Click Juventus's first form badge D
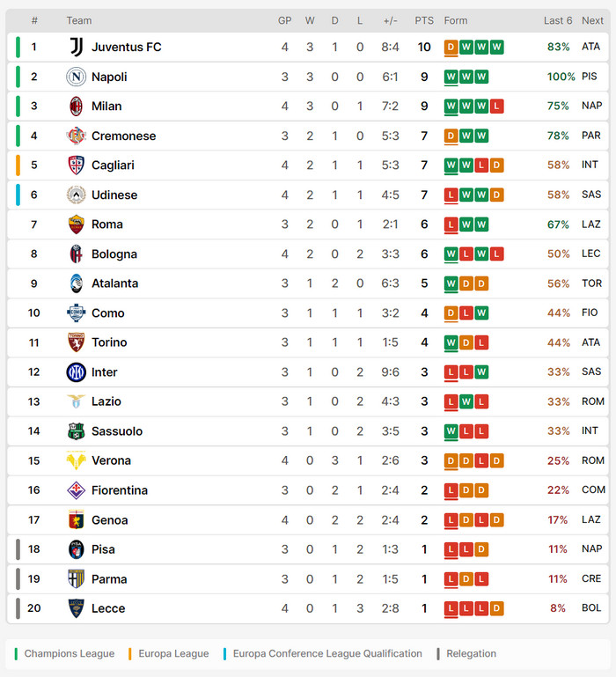 click(x=451, y=48)
